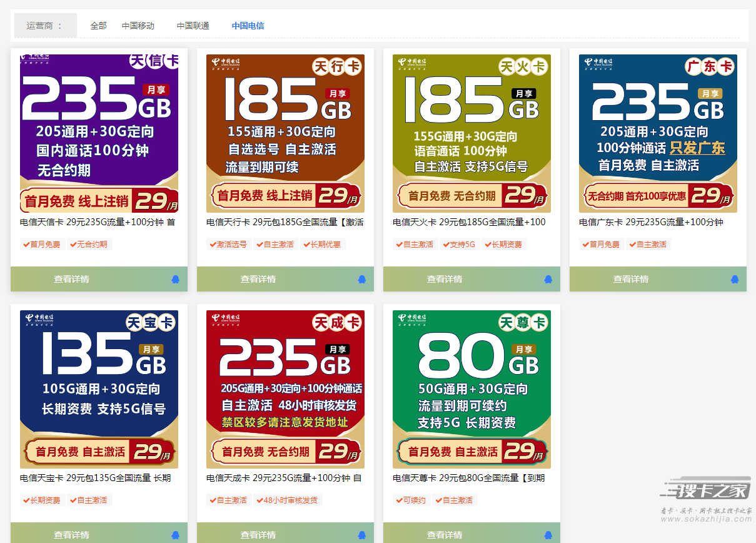Click the 自主激活 tag under 电信广东卡
This screenshot has height=543, width=756.
648,245
